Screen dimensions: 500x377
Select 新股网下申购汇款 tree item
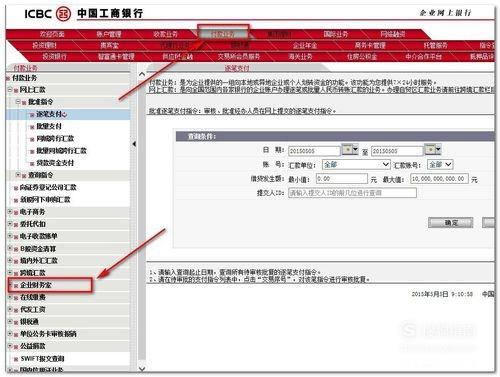45,200
